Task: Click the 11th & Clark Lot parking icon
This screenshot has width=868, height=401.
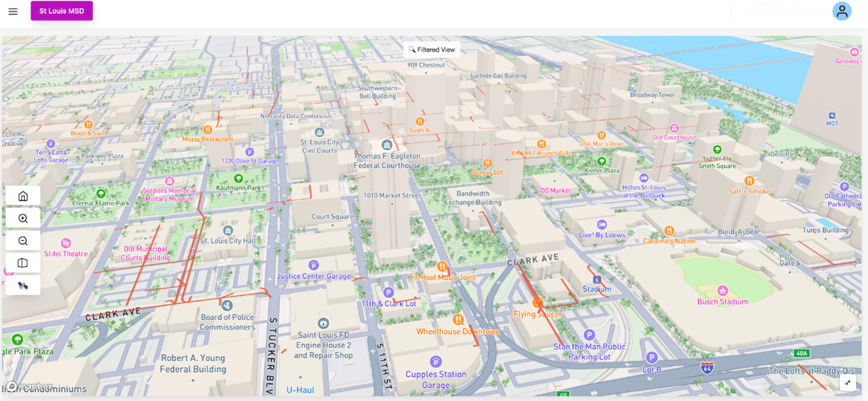Action: 389,293
